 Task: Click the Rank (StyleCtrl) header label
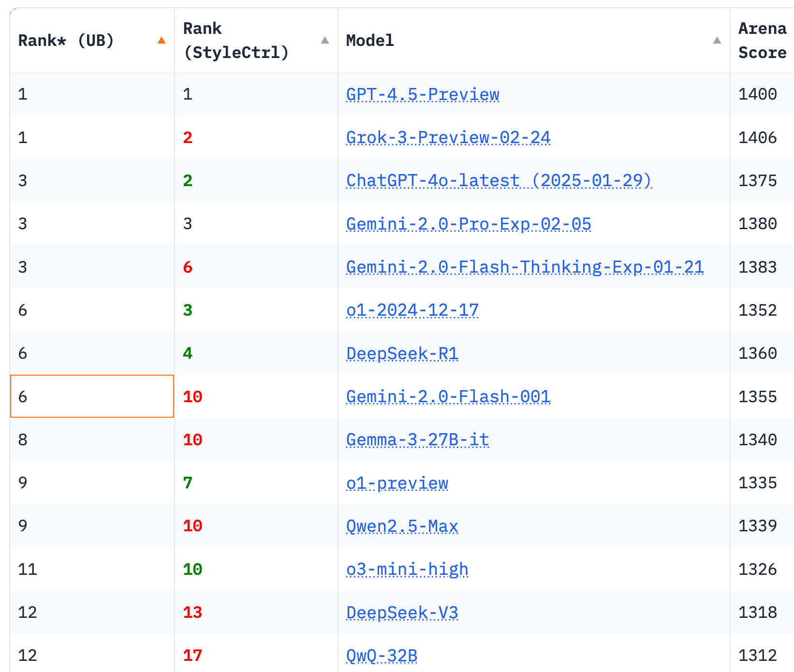(x=236, y=41)
